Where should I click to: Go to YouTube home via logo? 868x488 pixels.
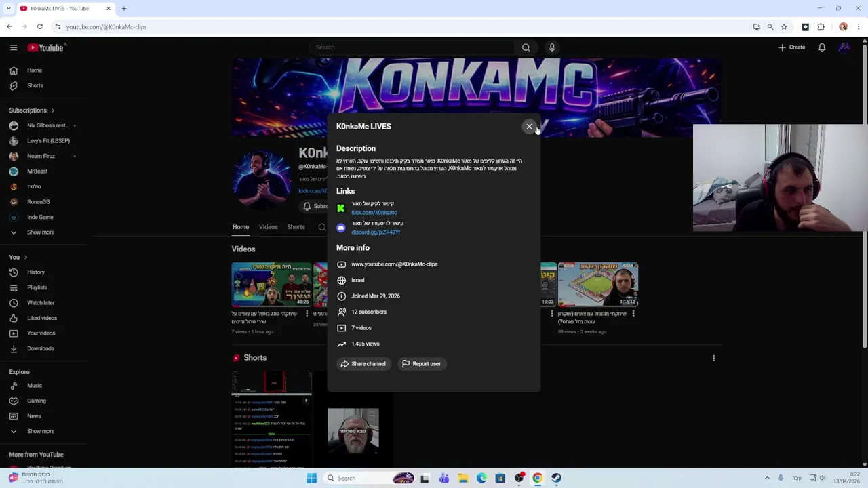[45, 47]
